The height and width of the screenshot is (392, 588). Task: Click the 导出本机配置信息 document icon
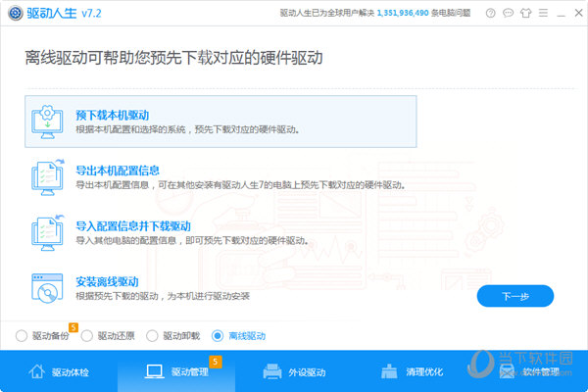point(47,177)
